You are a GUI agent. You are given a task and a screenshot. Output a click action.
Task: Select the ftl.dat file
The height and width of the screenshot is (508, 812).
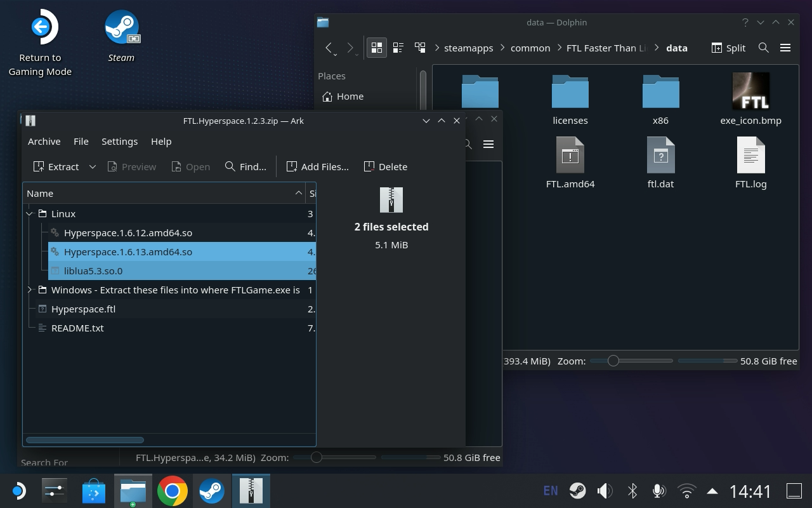660,163
